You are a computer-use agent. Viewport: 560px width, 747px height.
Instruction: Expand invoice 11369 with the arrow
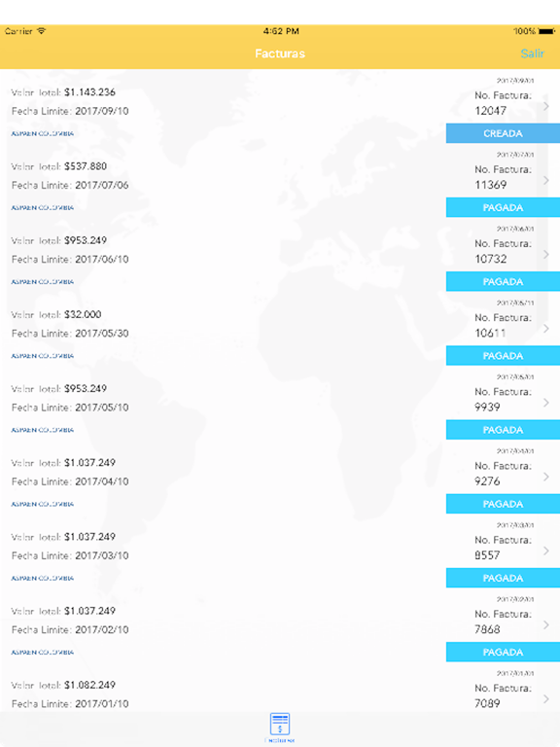[x=546, y=180]
